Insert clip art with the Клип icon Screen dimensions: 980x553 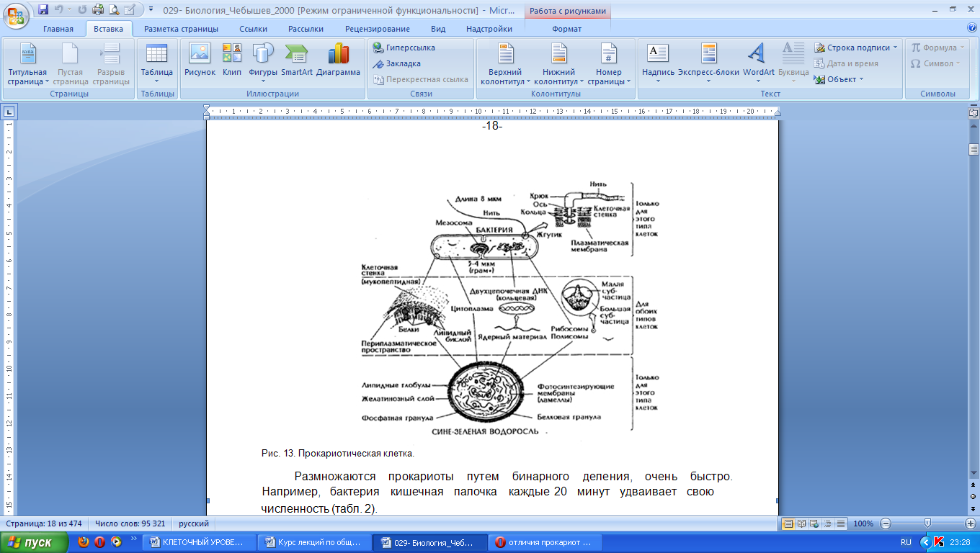[232, 60]
